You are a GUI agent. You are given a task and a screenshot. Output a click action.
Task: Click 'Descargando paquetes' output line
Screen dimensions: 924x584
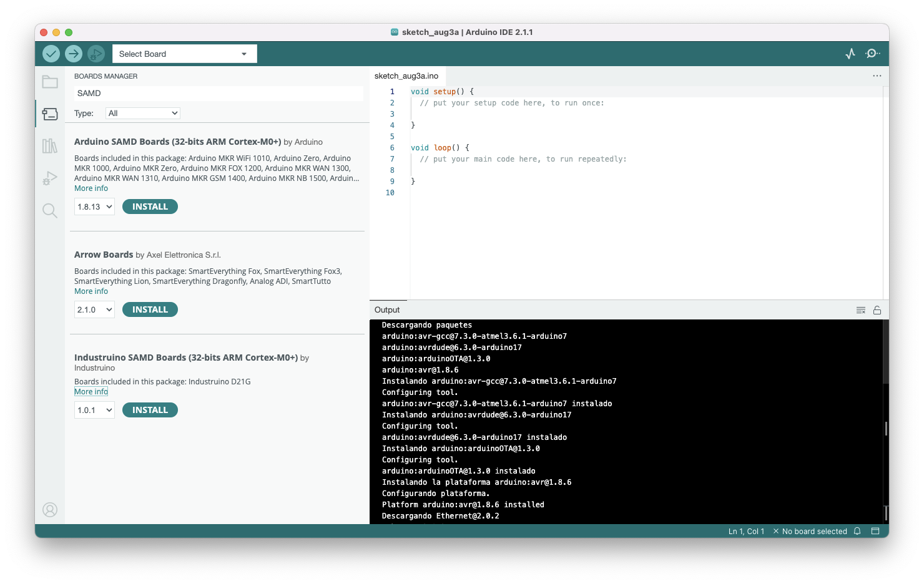tap(427, 325)
